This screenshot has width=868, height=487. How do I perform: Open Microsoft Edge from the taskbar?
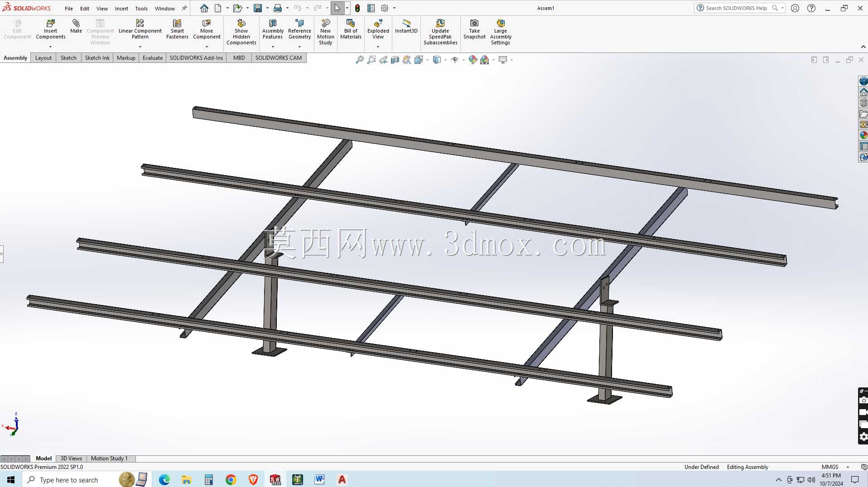point(164,480)
